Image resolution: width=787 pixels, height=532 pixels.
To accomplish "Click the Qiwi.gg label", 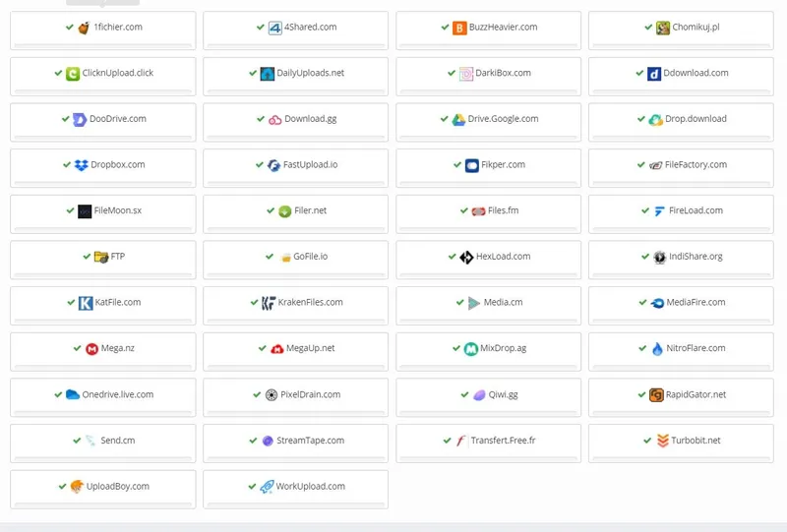I will click(503, 394).
